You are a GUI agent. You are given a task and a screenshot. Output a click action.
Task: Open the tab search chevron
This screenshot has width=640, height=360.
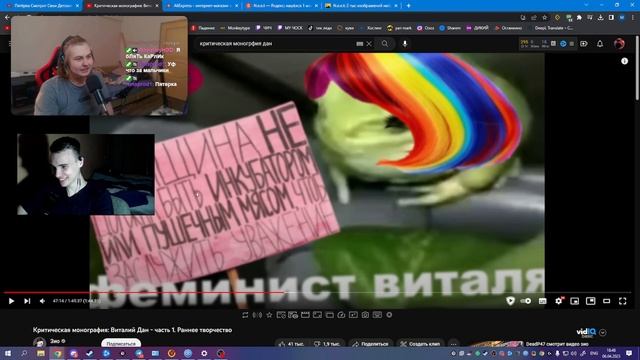click(x=587, y=4)
